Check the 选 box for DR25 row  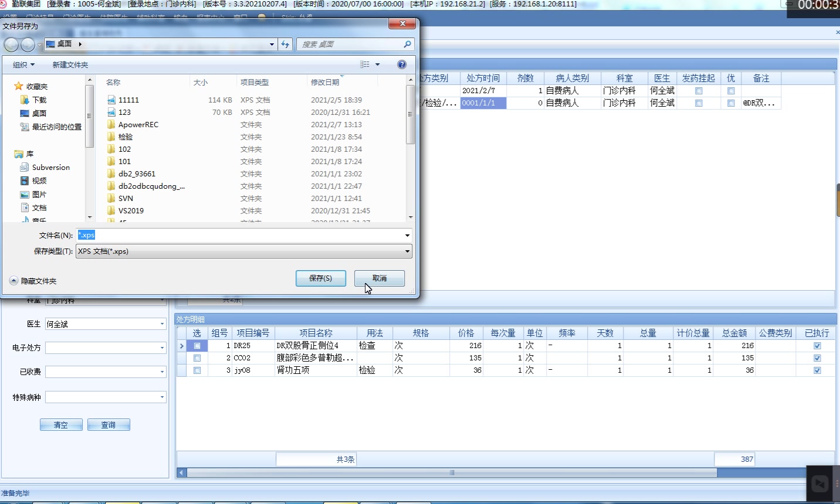pyautogui.click(x=197, y=346)
